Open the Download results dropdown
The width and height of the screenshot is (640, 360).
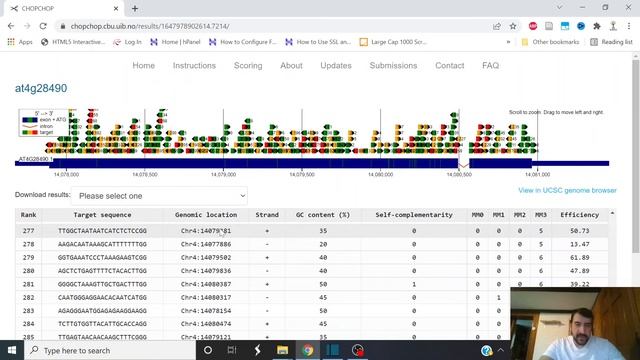pos(159,196)
